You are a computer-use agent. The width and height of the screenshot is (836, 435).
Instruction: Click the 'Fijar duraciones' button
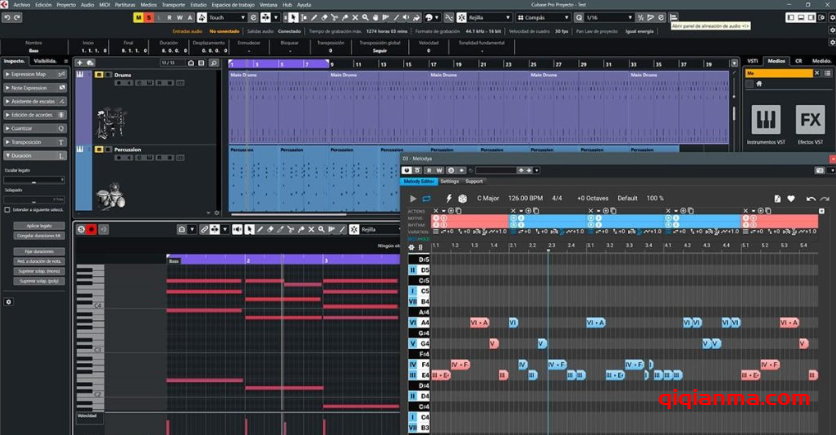click(x=39, y=251)
